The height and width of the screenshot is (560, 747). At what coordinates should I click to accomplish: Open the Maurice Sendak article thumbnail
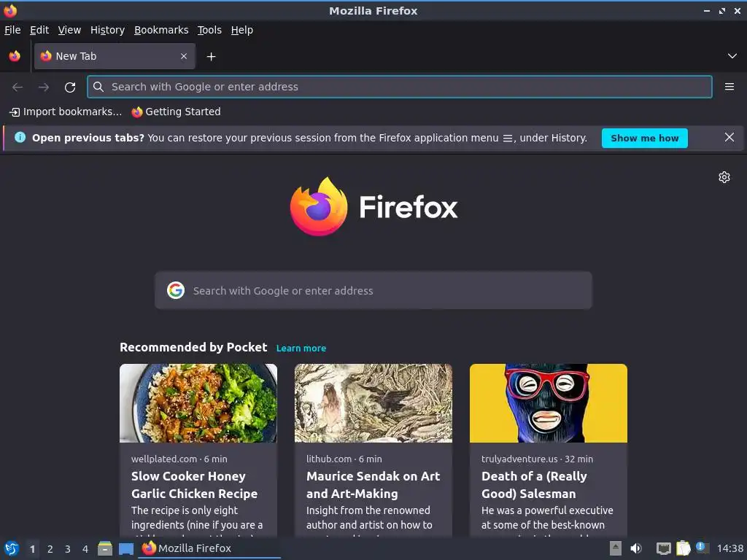(373, 402)
